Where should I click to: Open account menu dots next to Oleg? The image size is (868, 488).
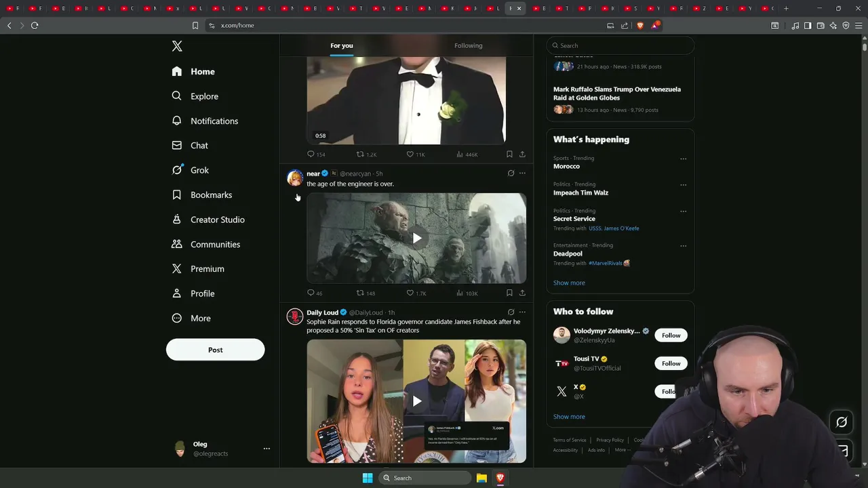pos(267,449)
